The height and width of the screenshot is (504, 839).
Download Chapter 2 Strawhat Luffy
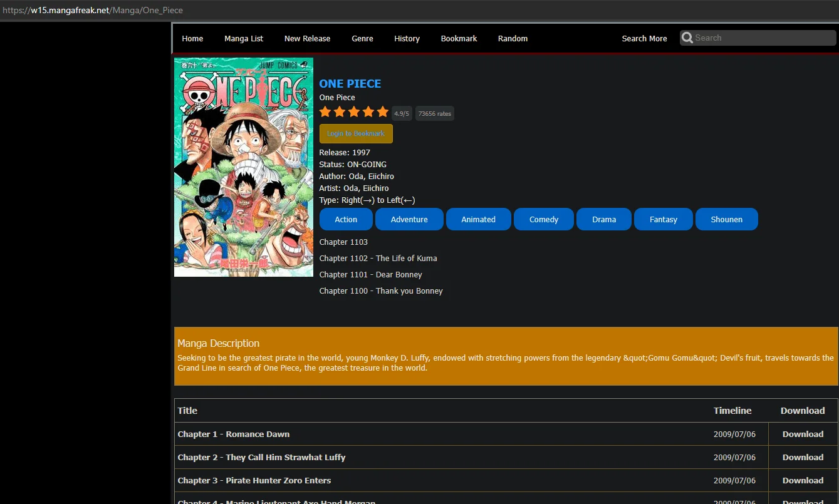pos(803,457)
